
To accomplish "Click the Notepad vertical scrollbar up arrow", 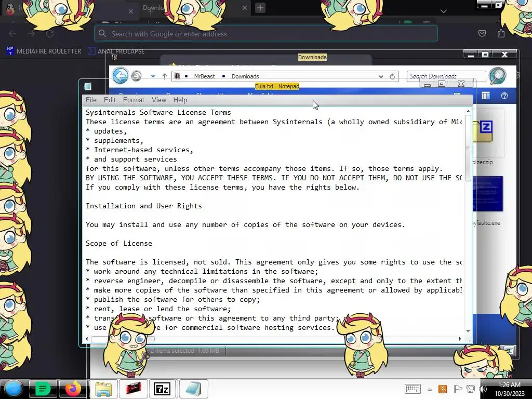I will click(x=468, y=111).
